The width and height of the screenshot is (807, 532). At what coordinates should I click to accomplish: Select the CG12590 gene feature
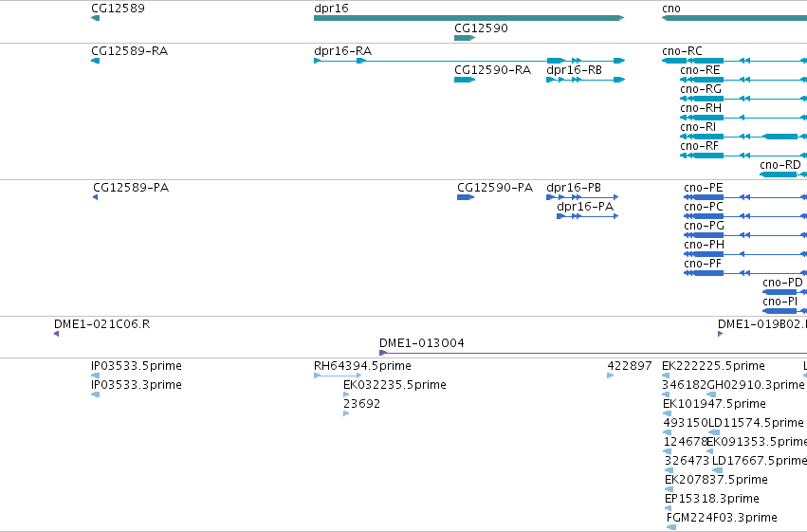click(465, 38)
